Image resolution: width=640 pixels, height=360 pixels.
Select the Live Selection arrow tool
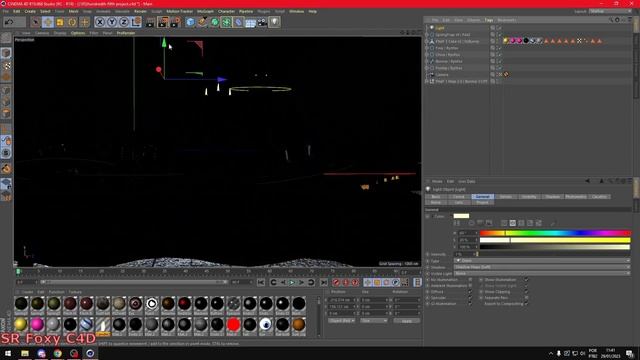(36, 22)
